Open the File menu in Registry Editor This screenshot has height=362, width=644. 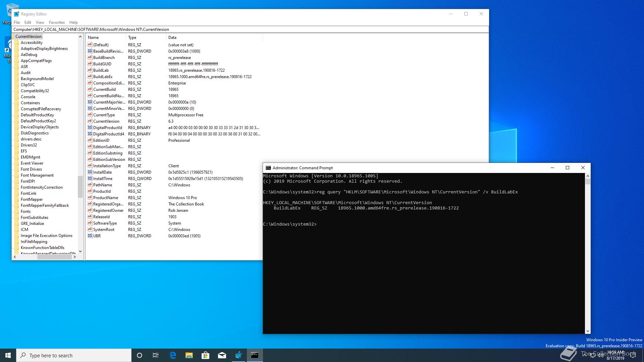point(17,22)
